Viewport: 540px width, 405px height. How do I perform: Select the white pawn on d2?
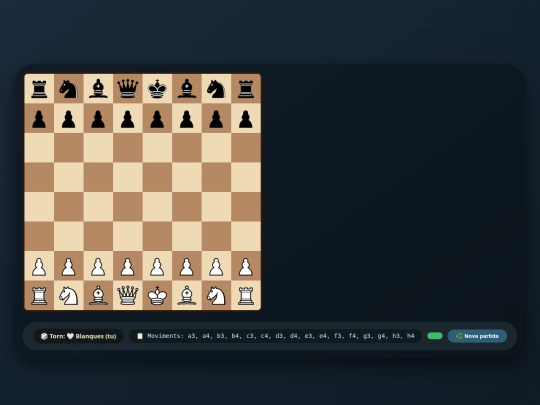[128, 266]
